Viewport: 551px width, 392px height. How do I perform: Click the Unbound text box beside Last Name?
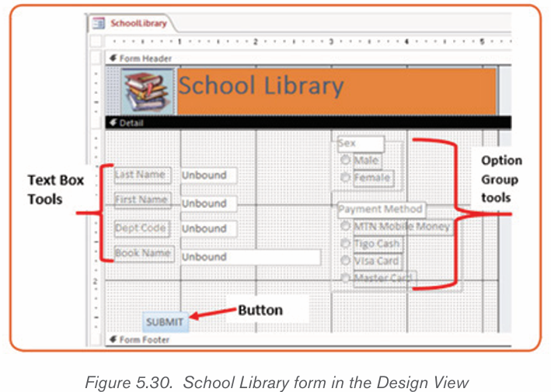click(x=209, y=175)
